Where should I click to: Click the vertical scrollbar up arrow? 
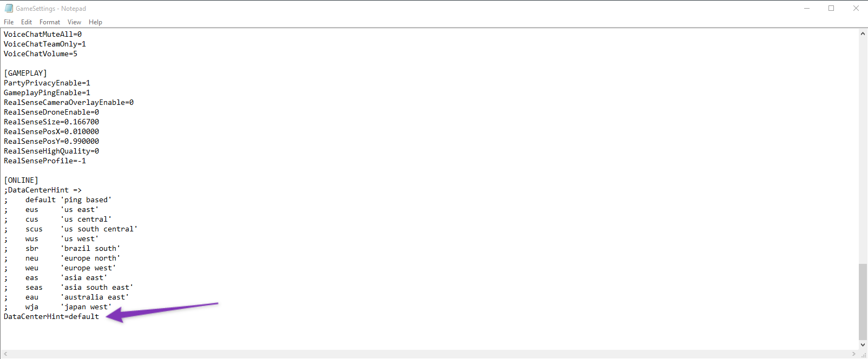[863, 34]
